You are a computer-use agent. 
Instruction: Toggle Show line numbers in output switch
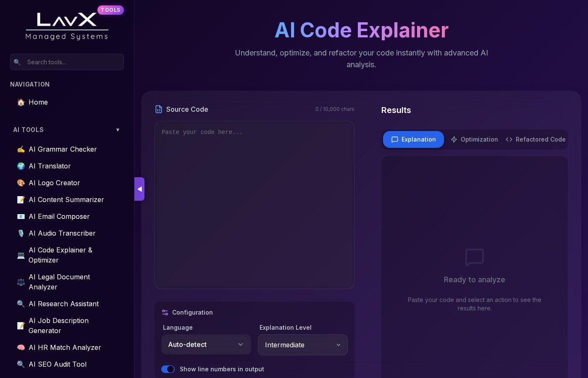(168, 369)
